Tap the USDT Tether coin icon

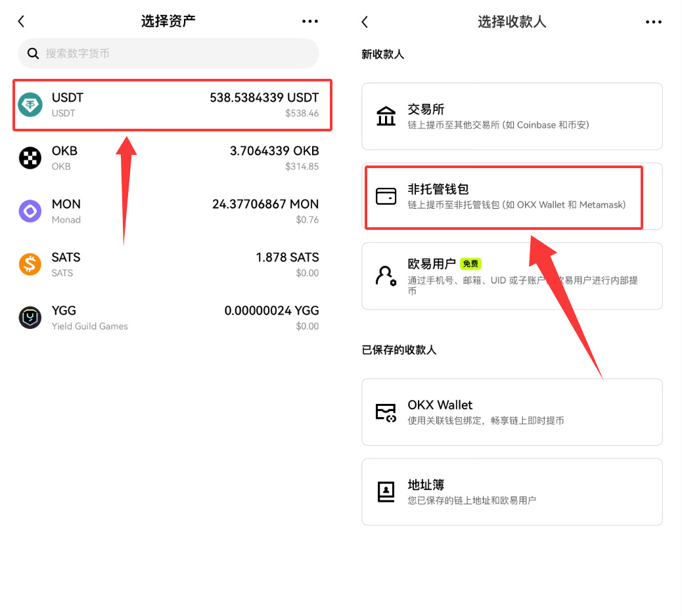click(30, 105)
